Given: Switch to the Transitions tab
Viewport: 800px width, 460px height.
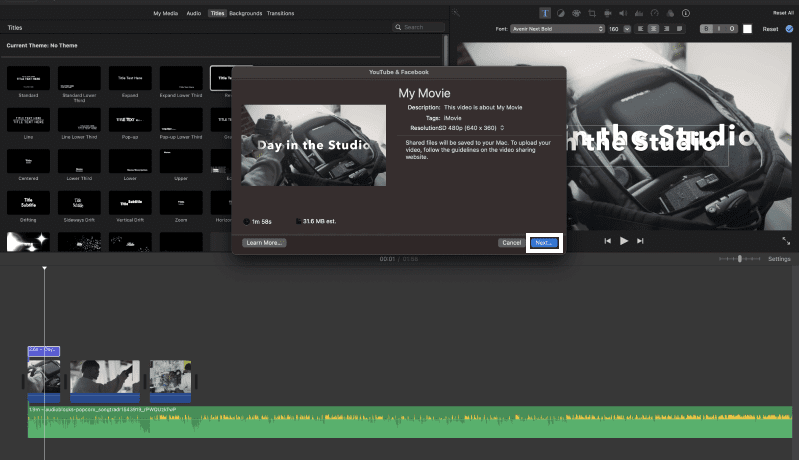Looking at the screenshot, I should [280, 13].
